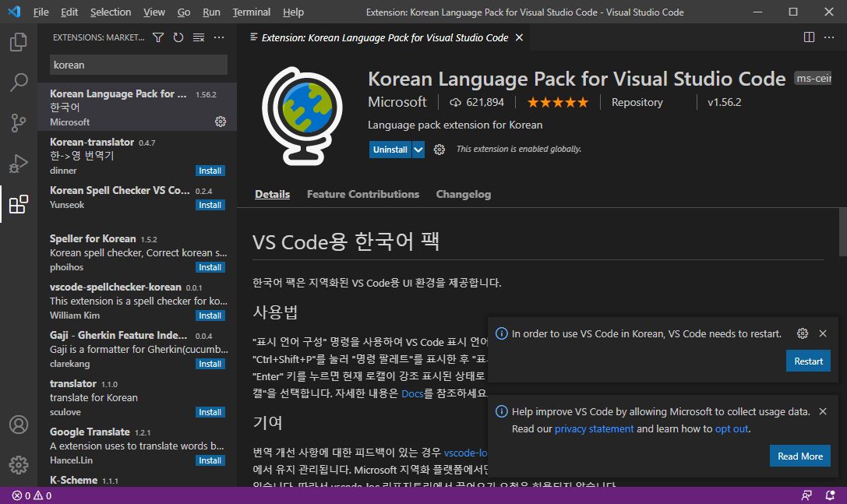Click the vscode-loc link in contribution text
The image size is (847, 504).
point(465,453)
